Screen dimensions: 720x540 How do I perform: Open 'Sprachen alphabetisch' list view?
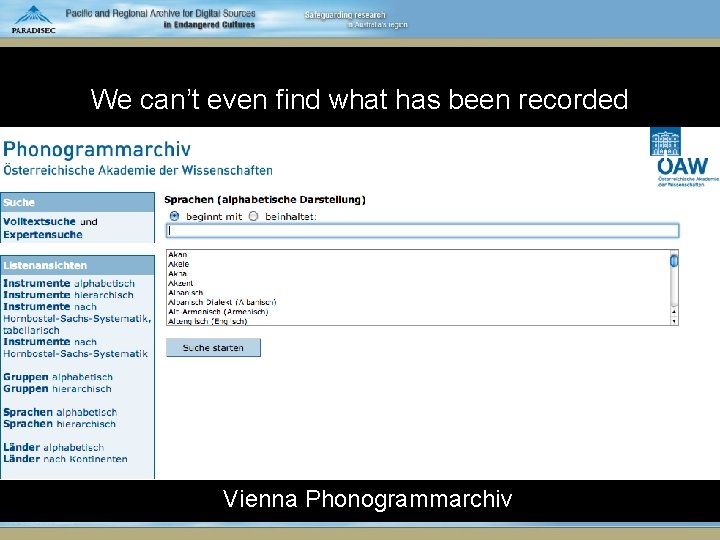pos(60,412)
